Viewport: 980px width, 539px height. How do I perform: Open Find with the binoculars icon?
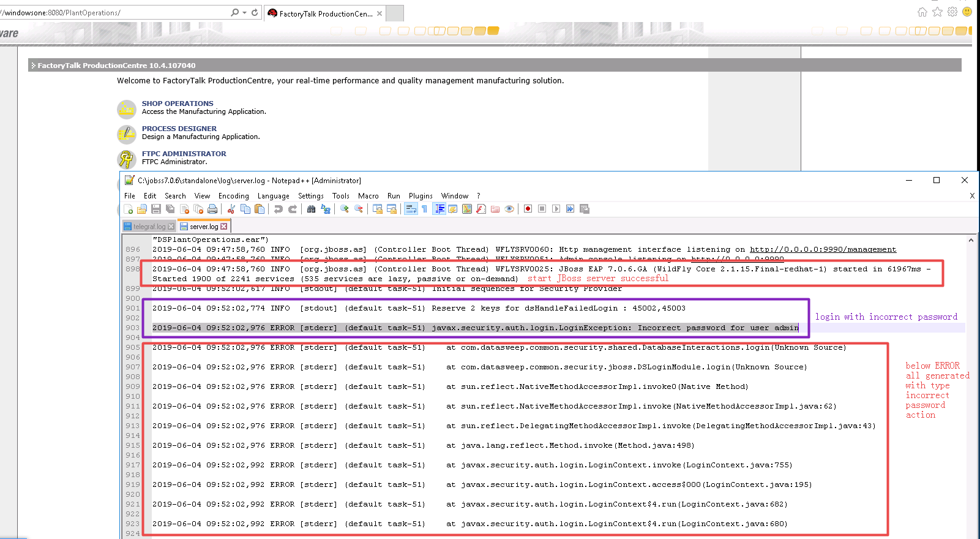coord(312,209)
